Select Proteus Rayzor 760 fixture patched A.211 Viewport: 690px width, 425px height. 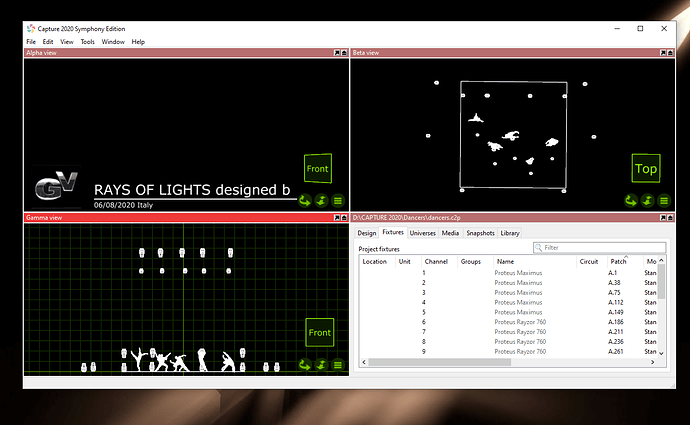pos(508,332)
